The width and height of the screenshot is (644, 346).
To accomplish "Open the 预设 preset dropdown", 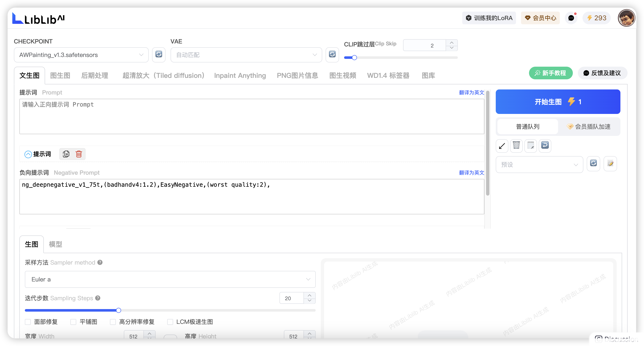I will [x=539, y=165].
